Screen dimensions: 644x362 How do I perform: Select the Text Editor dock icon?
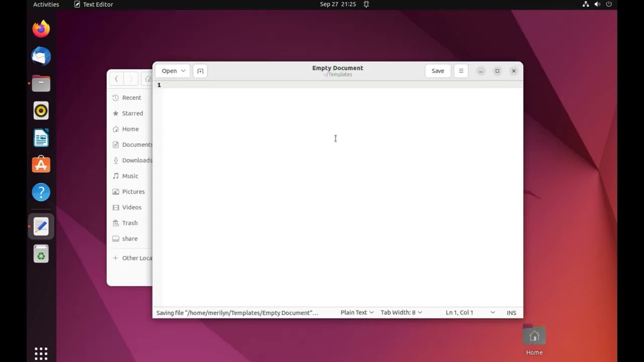click(41, 226)
